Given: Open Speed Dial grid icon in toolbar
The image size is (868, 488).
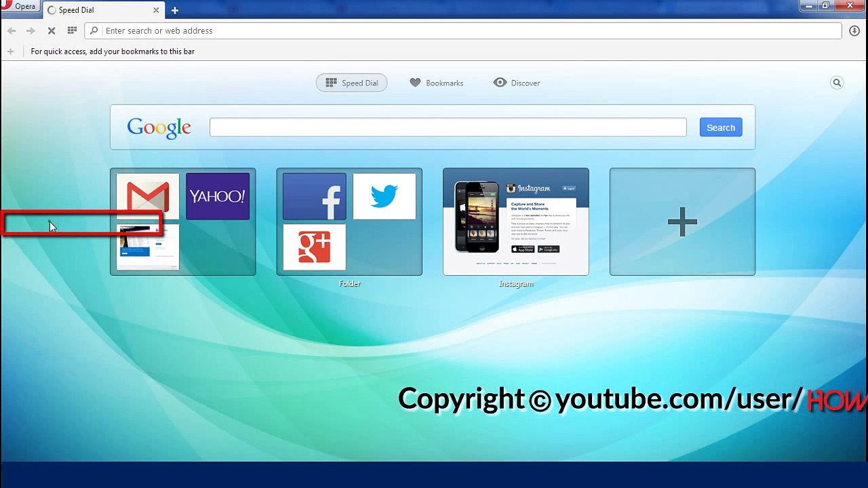Looking at the screenshot, I should pos(72,30).
